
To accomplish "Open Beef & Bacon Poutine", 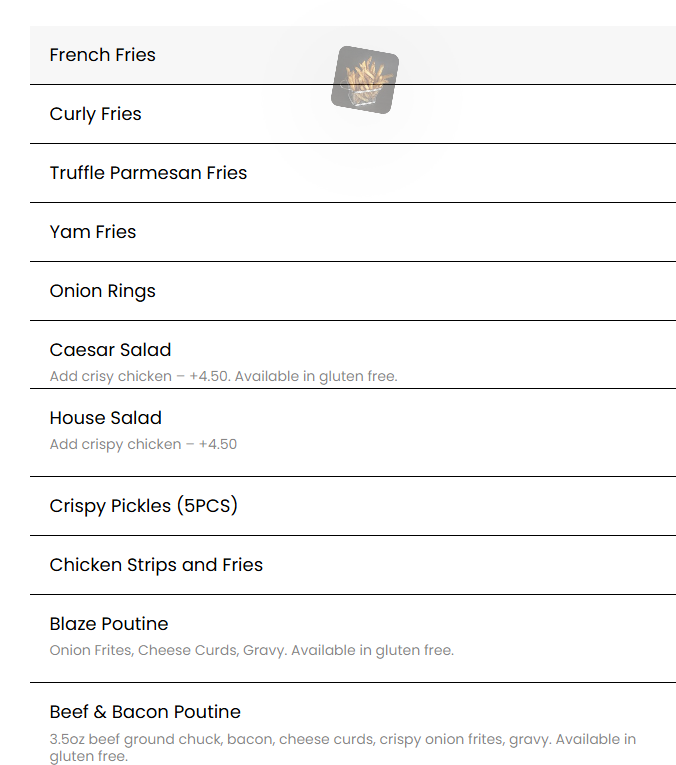I will (x=145, y=712).
